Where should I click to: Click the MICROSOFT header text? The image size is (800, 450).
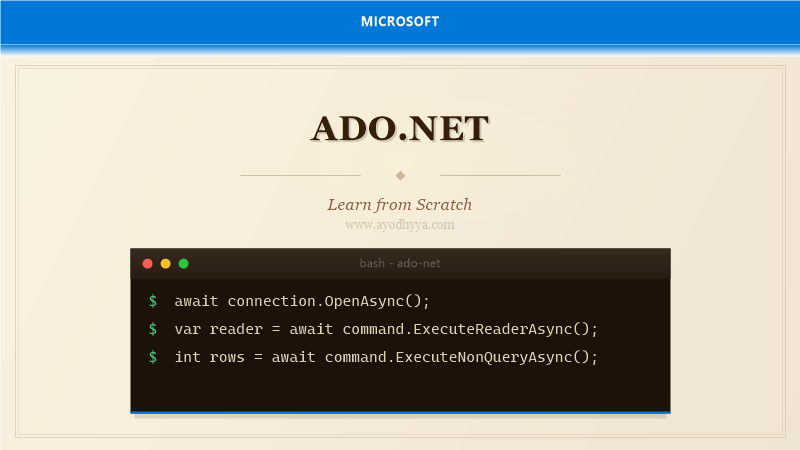tap(400, 21)
